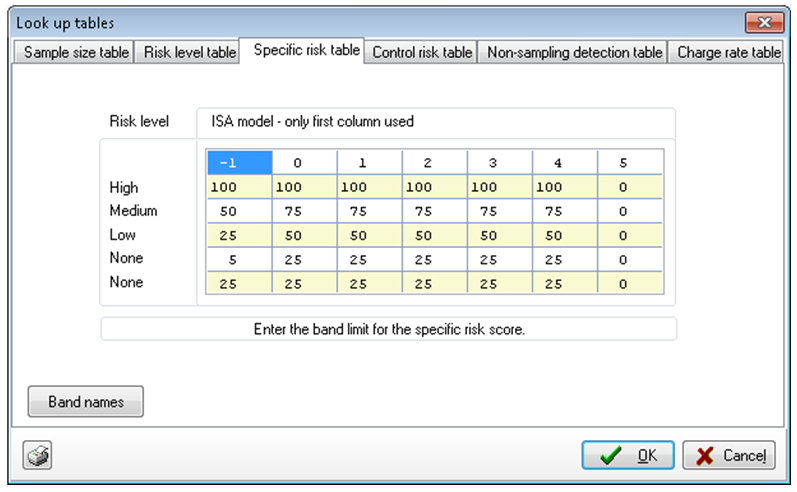The width and height of the screenshot is (797, 492).
Task: Click the Band names button
Action: [x=85, y=402]
